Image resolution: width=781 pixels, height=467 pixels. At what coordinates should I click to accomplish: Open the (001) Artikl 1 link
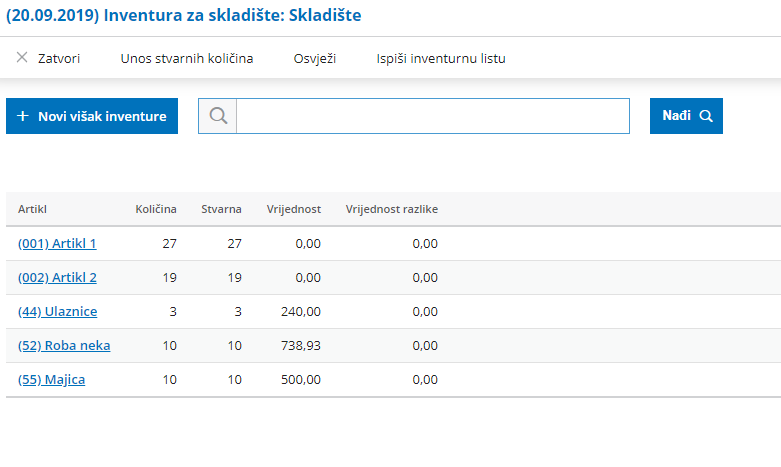pyautogui.click(x=57, y=243)
